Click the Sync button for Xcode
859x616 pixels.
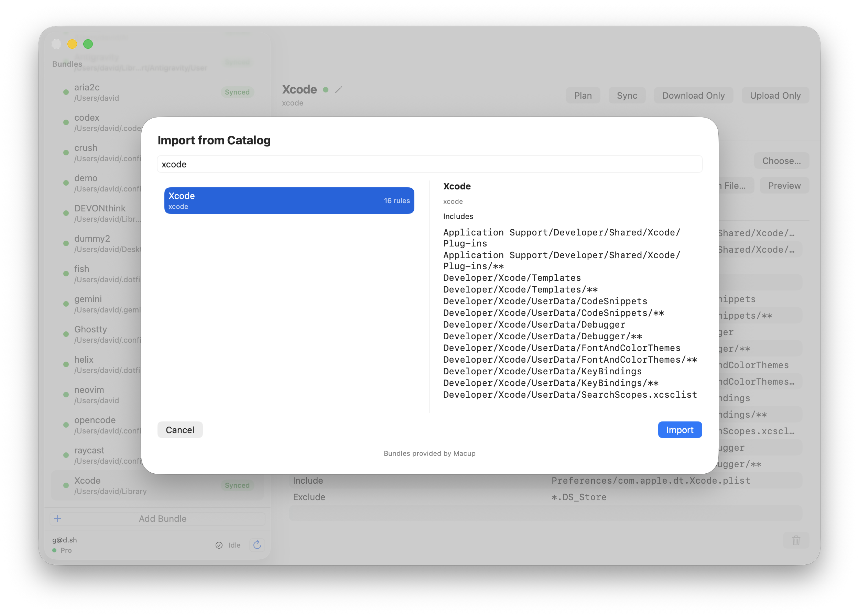(x=627, y=95)
